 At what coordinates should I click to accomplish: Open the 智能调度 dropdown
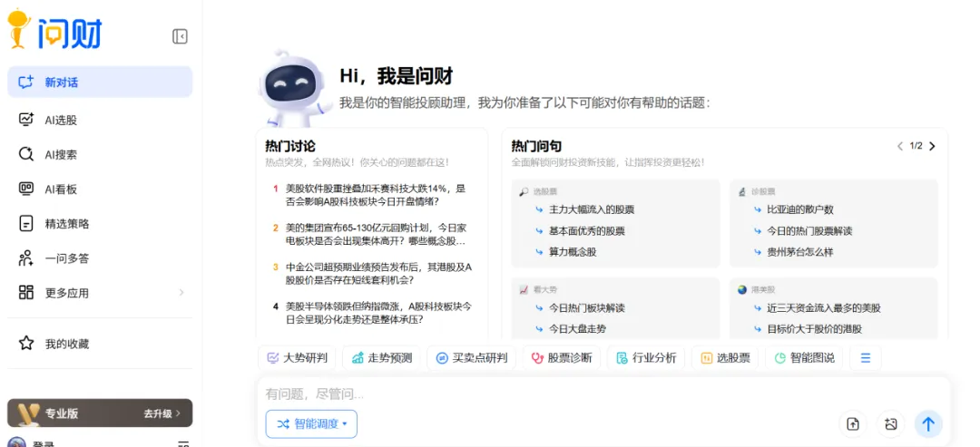coord(311,424)
